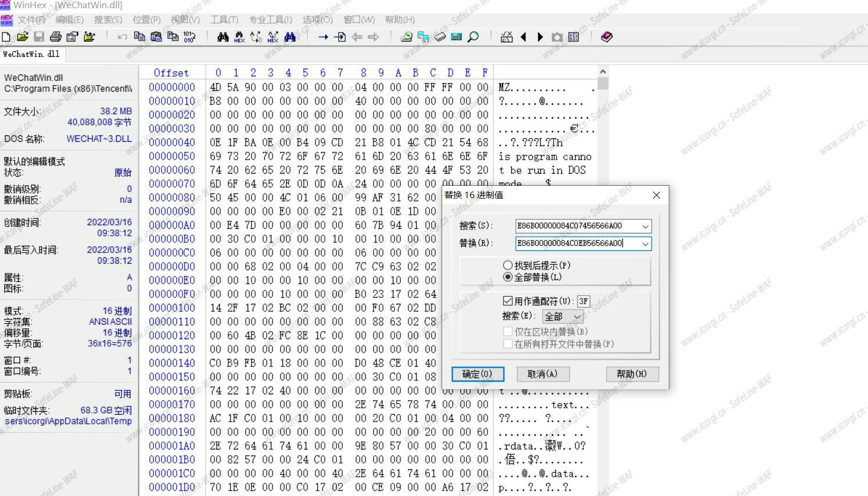
Task: Toggle 在所有打开文件中替换 checkbox
Action: [508, 344]
